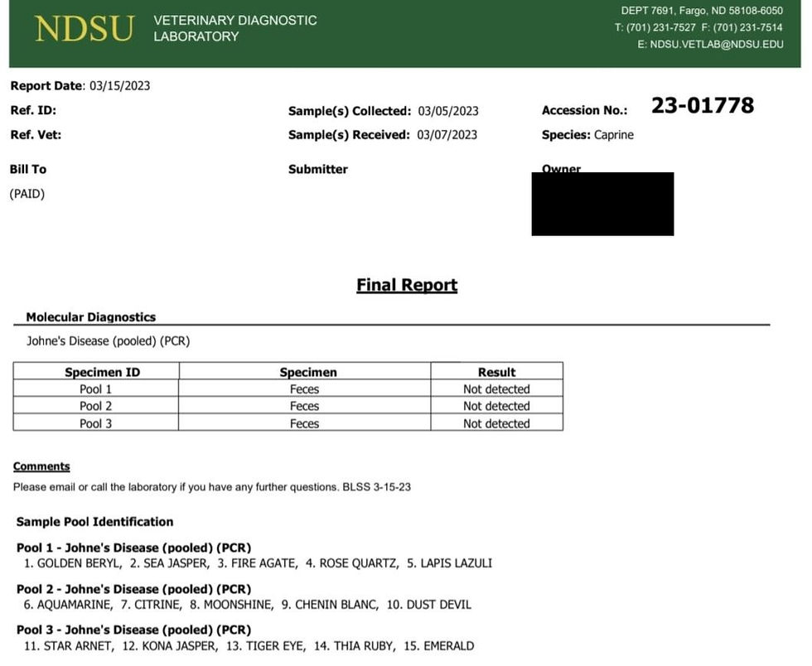Select the TIGER EYE sample name
The image size is (812, 666).
[275, 646]
